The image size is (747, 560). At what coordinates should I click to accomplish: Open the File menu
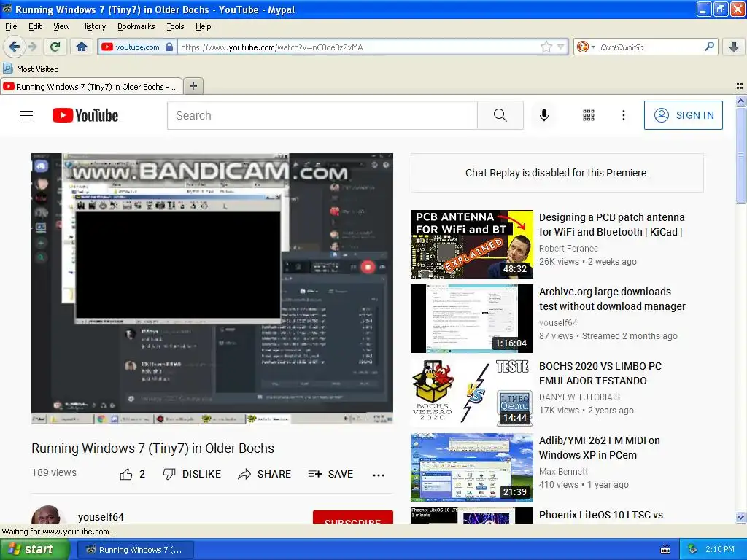point(11,26)
